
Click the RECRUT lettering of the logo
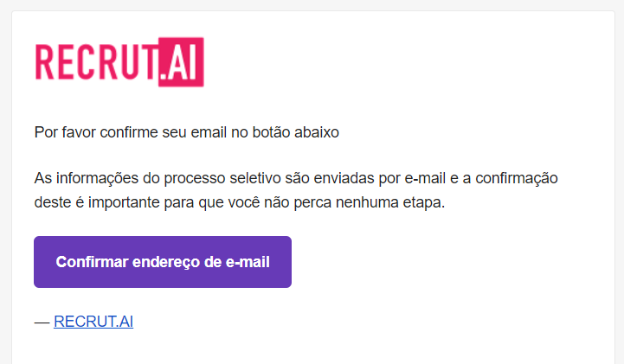pos(96,62)
